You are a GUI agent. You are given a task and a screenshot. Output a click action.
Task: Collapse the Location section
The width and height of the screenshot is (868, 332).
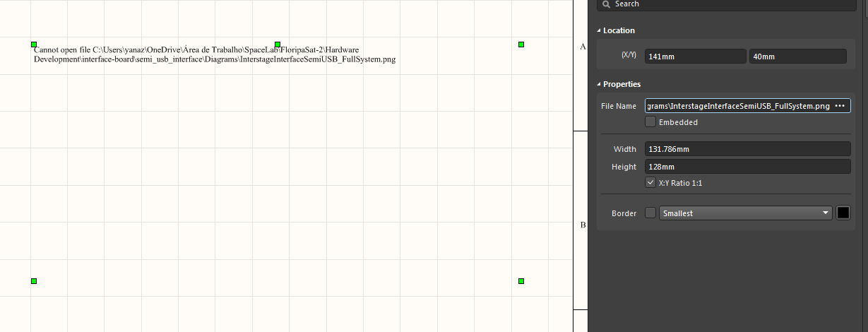pyautogui.click(x=600, y=30)
